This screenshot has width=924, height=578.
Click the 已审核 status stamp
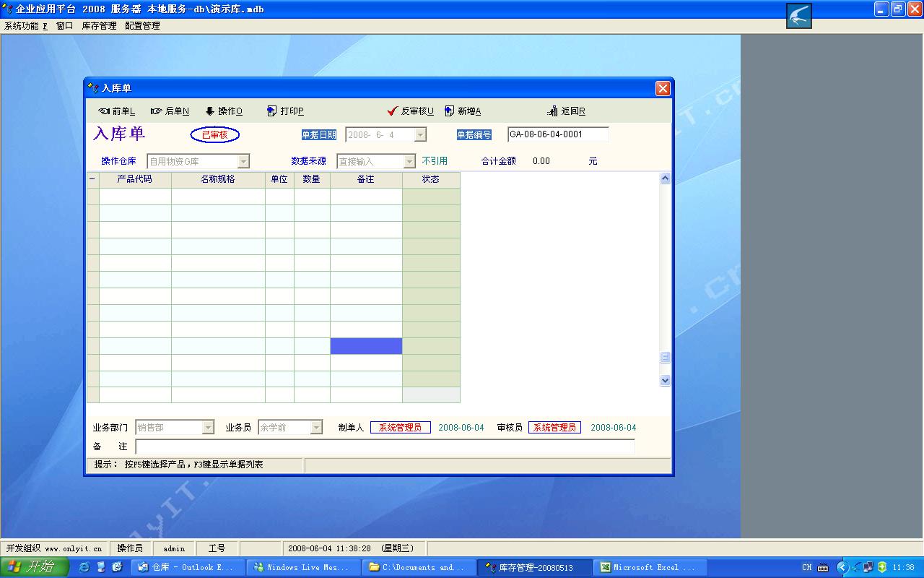point(214,135)
